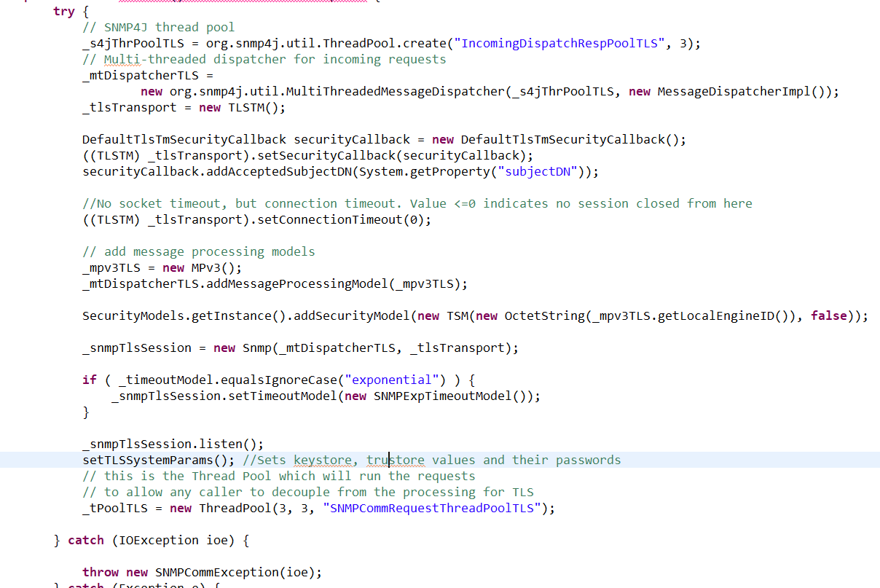Click the "//Sets keystore, trustore values" comment
The height and width of the screenshot is (588, 880).
[x=431, y=460]
